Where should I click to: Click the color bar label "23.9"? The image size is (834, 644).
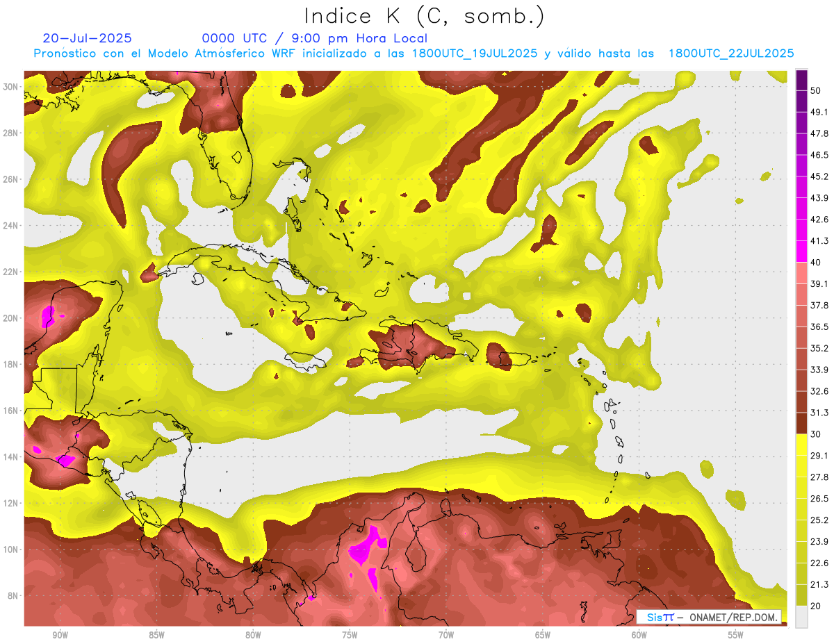click(820, 542)
